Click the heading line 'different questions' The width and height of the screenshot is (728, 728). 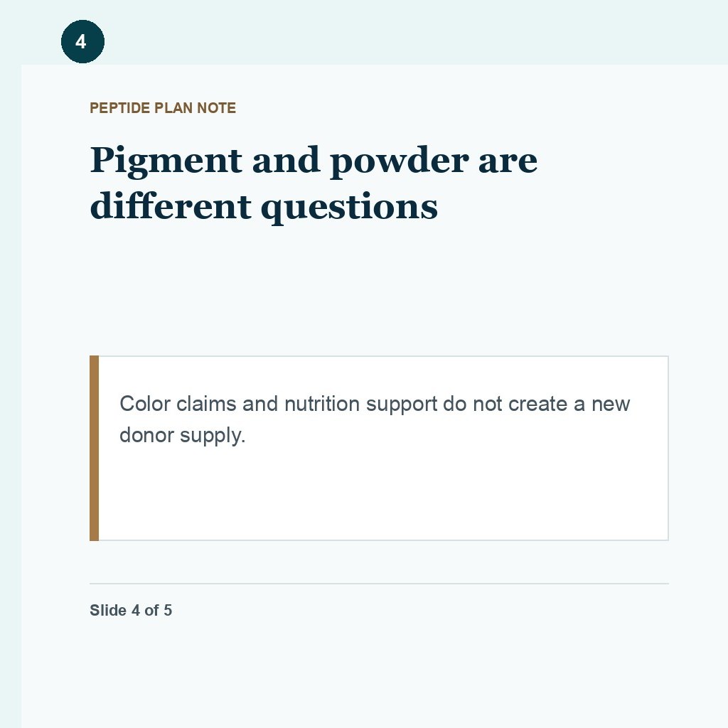tap(263, 206)
